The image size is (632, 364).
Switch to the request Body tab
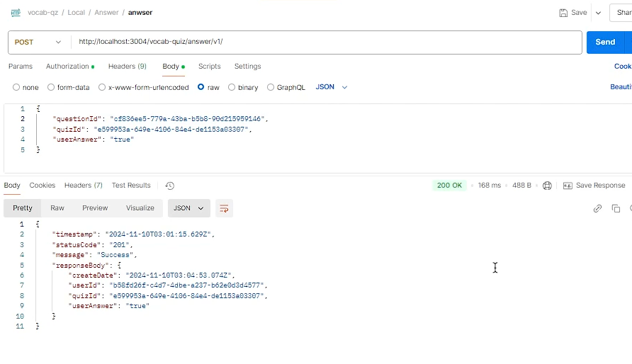point(174,67)
